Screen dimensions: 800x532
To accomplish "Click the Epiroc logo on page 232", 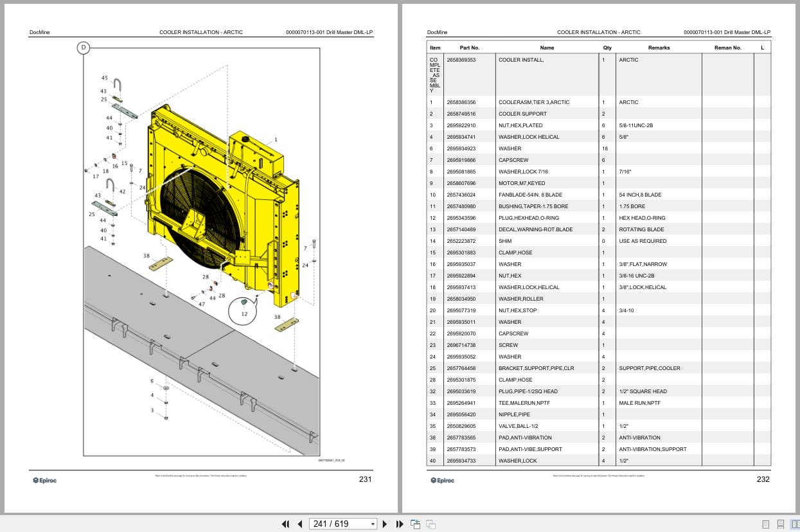I will point(441,480).
